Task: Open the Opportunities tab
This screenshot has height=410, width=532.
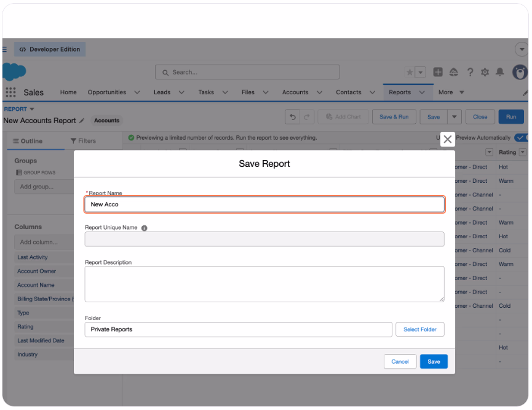Action: [x=107, y=92]
